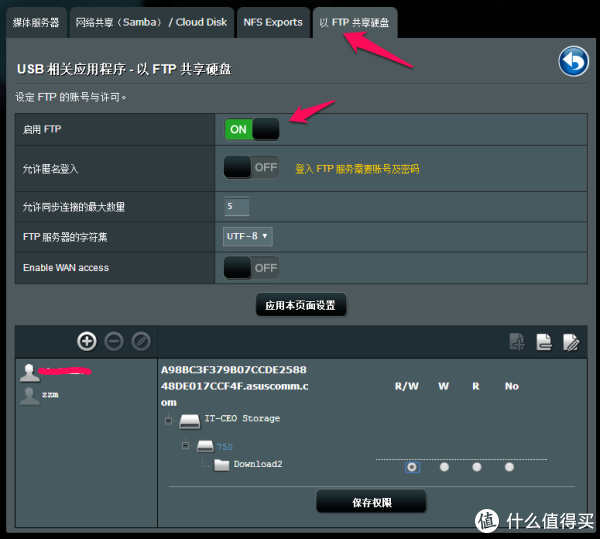
Task: Open the 网络共享 Samba / Cloud Disk tab
Action: (152, 23)
